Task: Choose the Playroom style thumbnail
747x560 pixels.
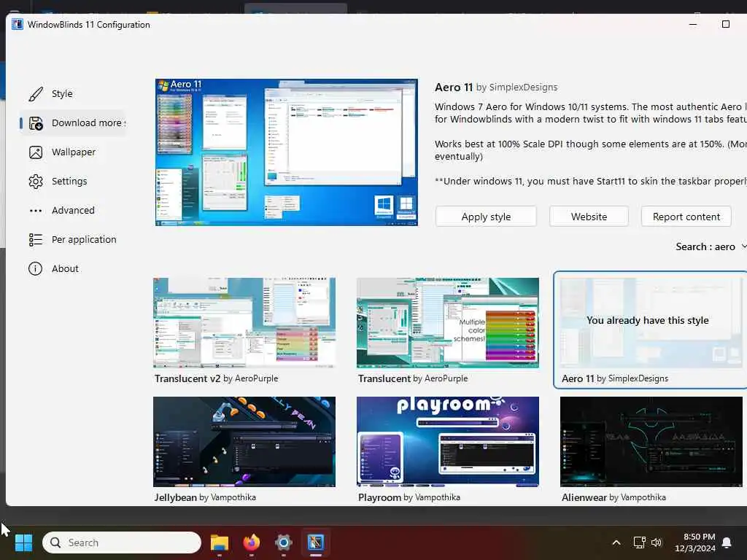Action: coord(448,442)
